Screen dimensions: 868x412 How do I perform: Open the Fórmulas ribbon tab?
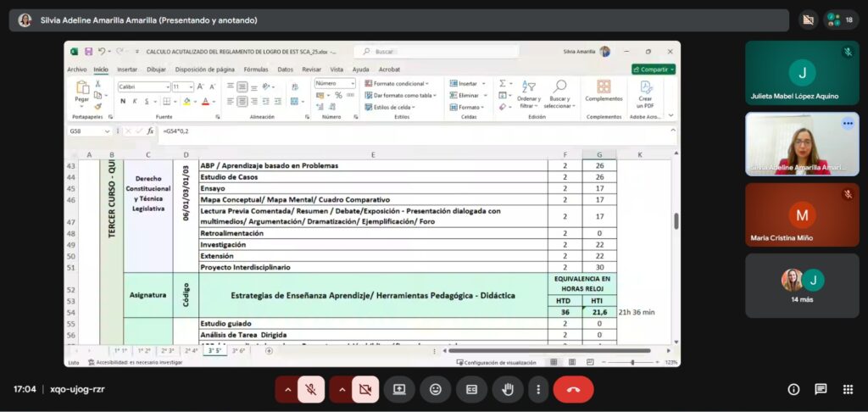coord(255,70)
